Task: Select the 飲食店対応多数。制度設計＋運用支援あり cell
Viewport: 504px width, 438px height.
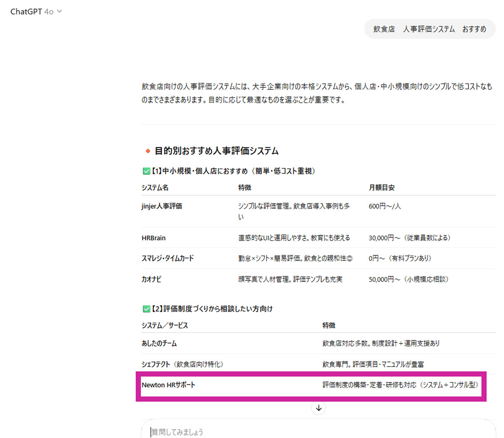Action: pos(381,344)
